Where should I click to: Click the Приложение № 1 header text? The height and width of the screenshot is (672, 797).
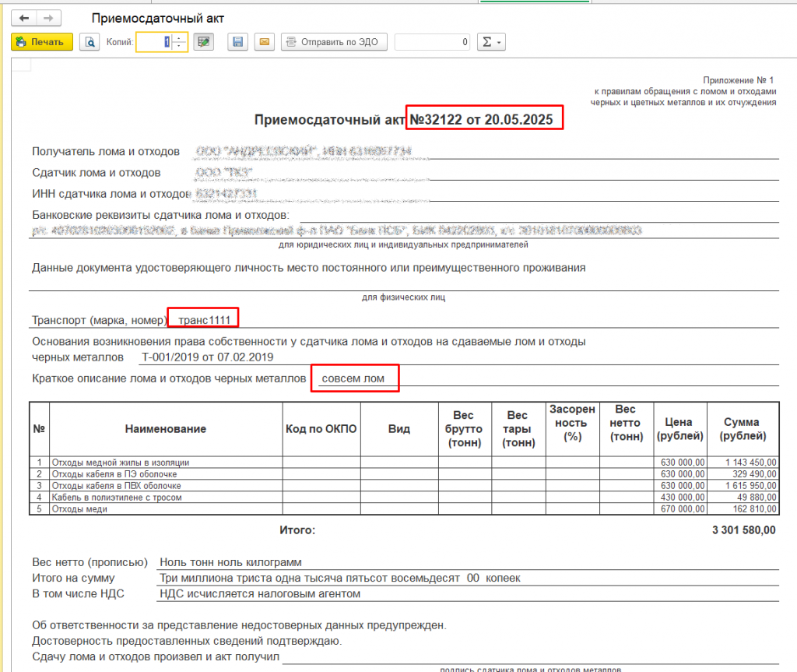pos(738,80)
